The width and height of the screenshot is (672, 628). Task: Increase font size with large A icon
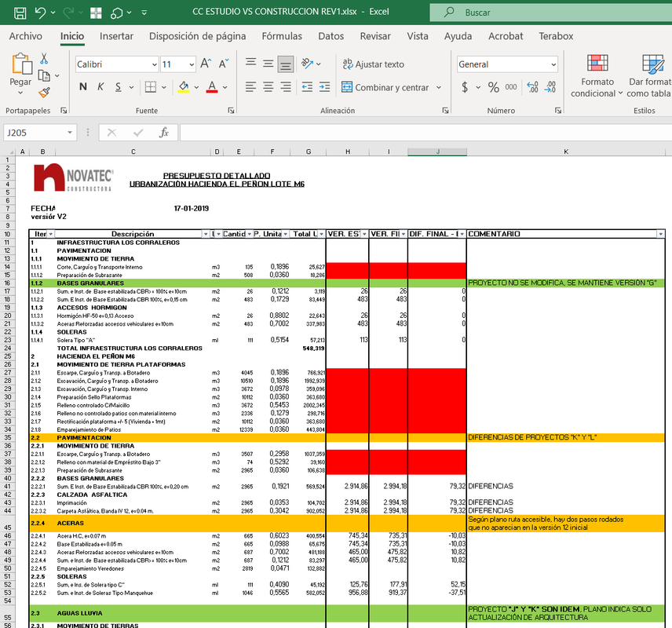206,64
